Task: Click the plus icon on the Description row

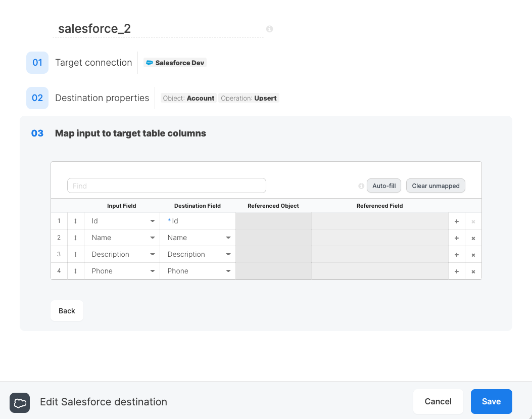Action: tap(456, 254)
